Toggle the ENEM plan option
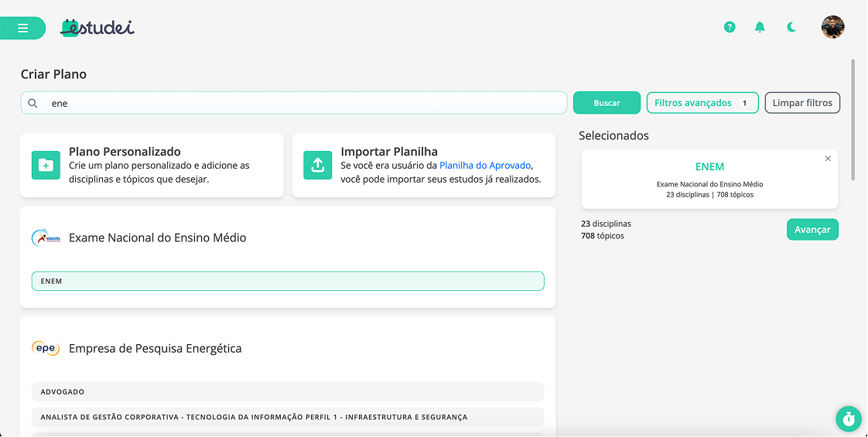This screenshot has height=437, width=868. [287, 281]
